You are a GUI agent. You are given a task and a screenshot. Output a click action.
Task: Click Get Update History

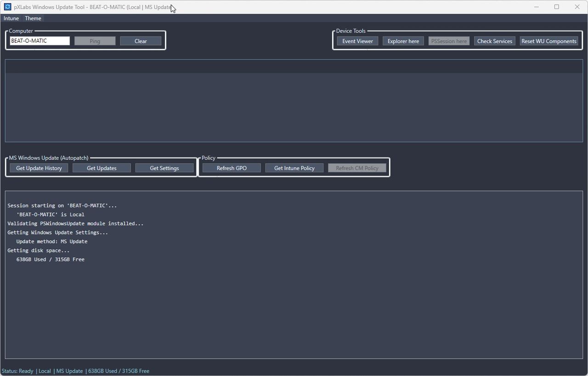pyautogui.click(x=39, y=168)
